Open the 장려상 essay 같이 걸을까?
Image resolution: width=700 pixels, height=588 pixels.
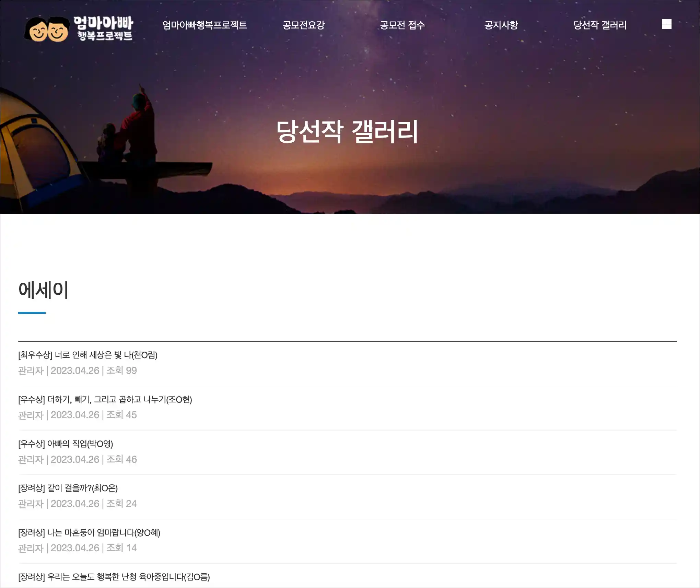click(68, 488)
